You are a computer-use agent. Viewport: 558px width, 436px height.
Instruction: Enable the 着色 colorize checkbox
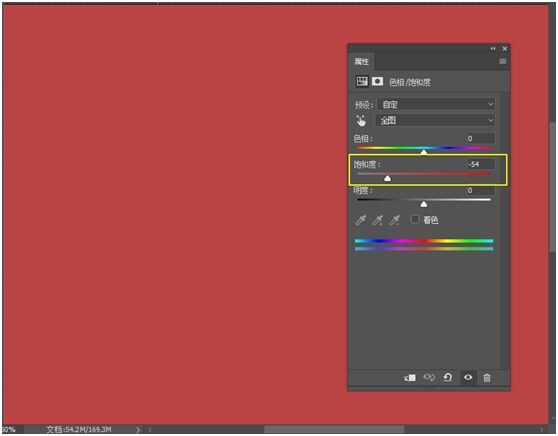(415, 219)
